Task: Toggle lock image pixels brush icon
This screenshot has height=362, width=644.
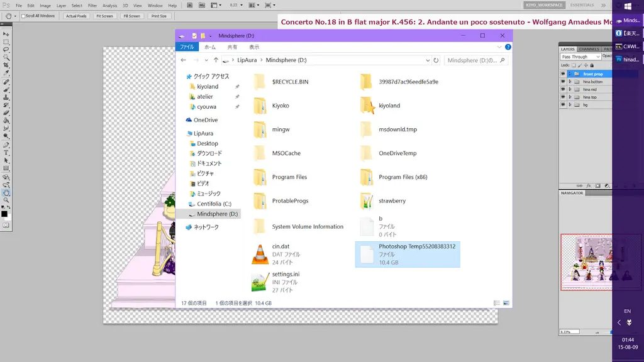Action: pos(580,65)
